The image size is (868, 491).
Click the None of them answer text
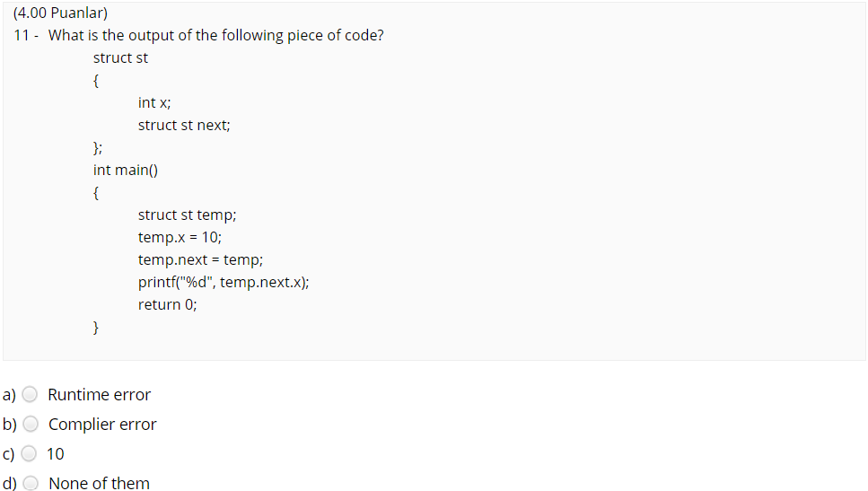coord(99,483)
